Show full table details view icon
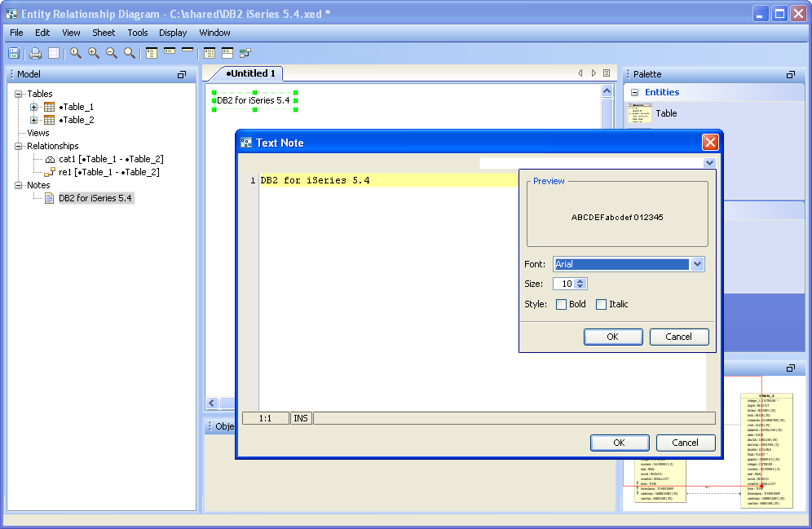The image size is (812, 529). [x=151, y=53]
